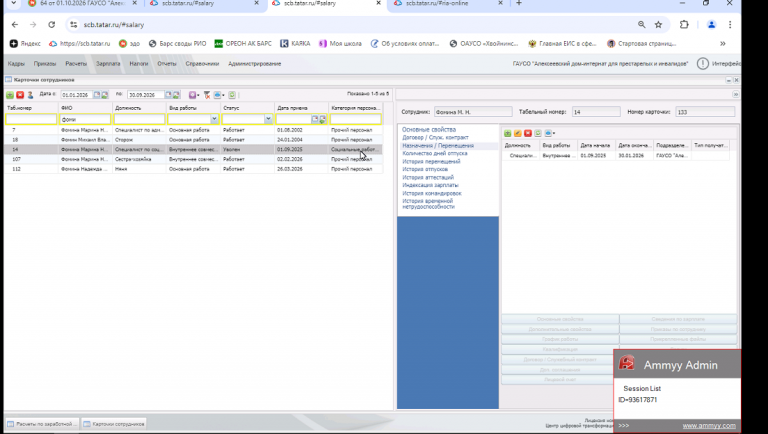Open Количество дней отпуска section
This screenshot has height=434, width=768.
click(x=434, y=153)
